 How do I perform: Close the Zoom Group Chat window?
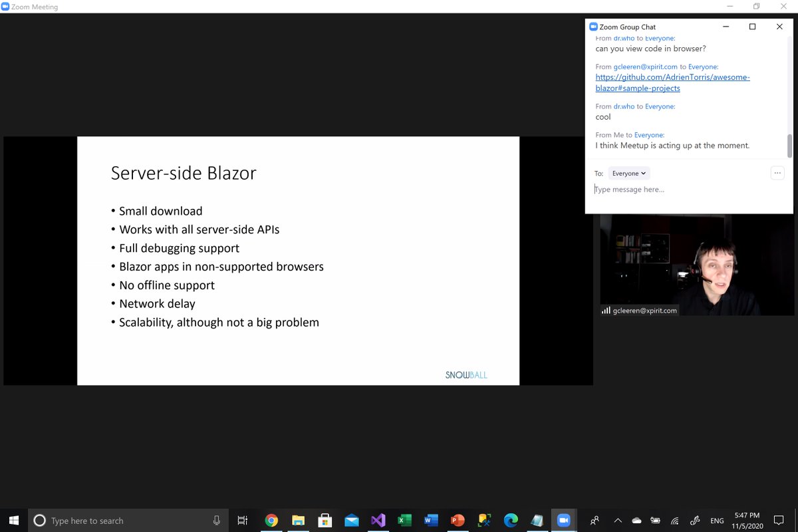[x=779, y=27]
